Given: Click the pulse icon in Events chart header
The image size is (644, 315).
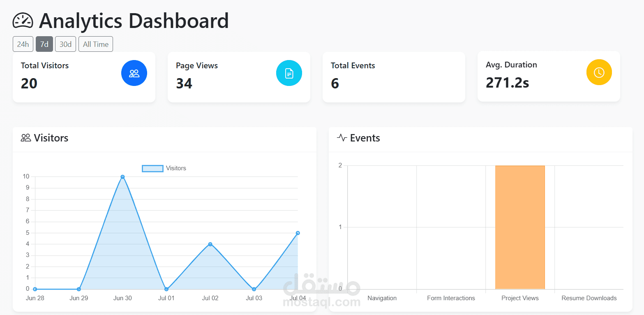Looking at the screenshot, I should tap(342, 138).
